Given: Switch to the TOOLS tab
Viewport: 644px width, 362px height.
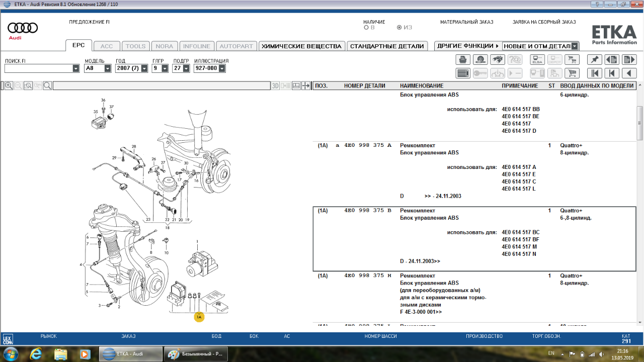Looking at the screenshot, I should tap(135, 46).
